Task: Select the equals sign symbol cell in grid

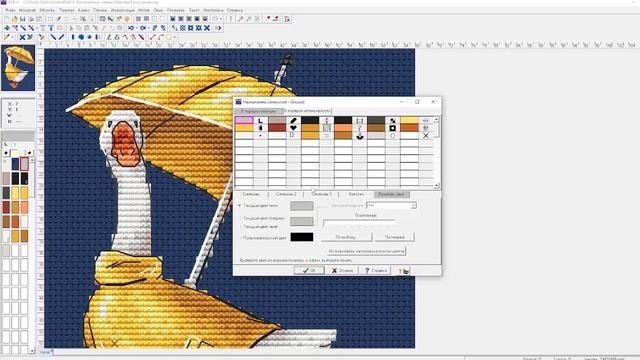Action: 327,136
